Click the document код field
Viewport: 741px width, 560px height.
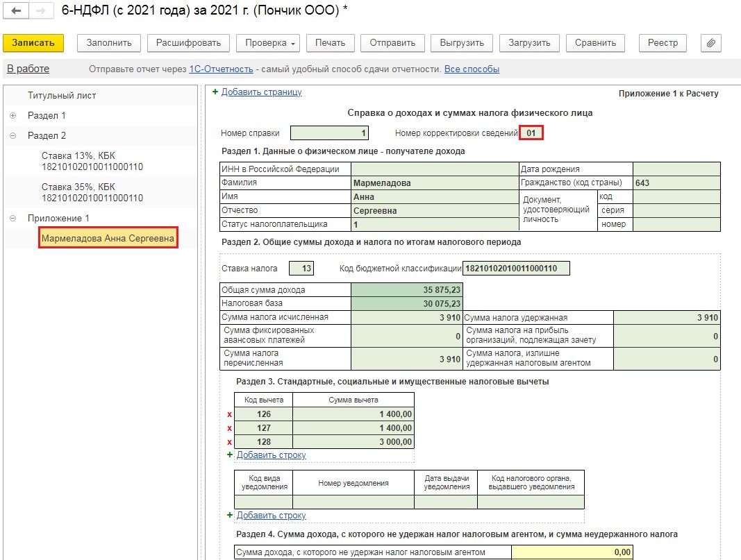(x=676, y=197)
